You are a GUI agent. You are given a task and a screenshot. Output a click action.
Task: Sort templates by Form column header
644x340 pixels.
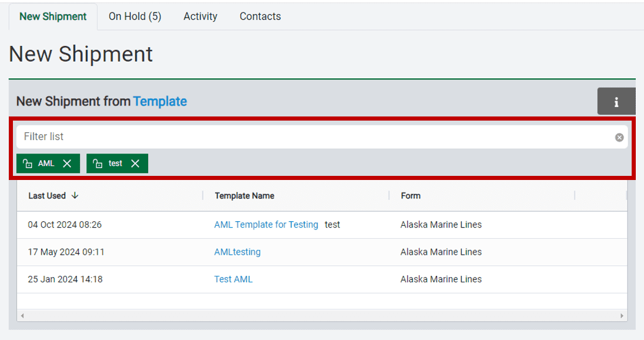410,195
